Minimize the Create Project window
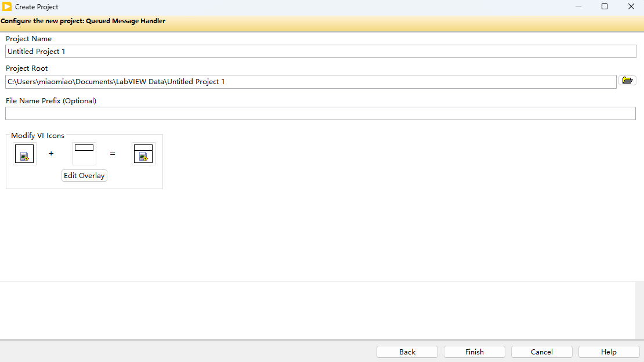 [578, 7]
